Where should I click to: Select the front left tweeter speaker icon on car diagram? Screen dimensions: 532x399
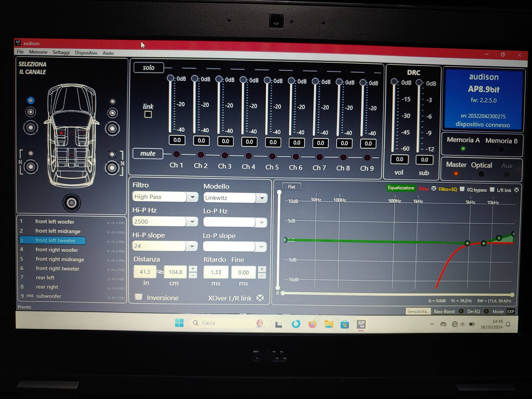30,100
